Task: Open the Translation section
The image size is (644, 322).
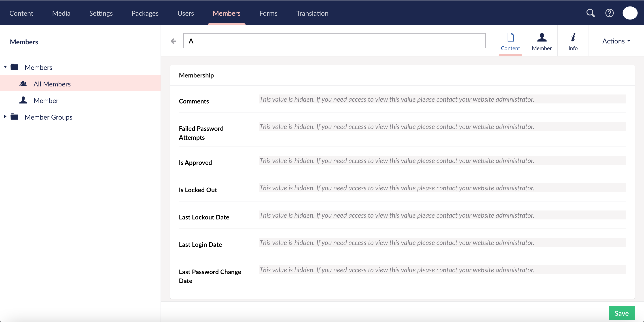Action: tap(312, 13)
